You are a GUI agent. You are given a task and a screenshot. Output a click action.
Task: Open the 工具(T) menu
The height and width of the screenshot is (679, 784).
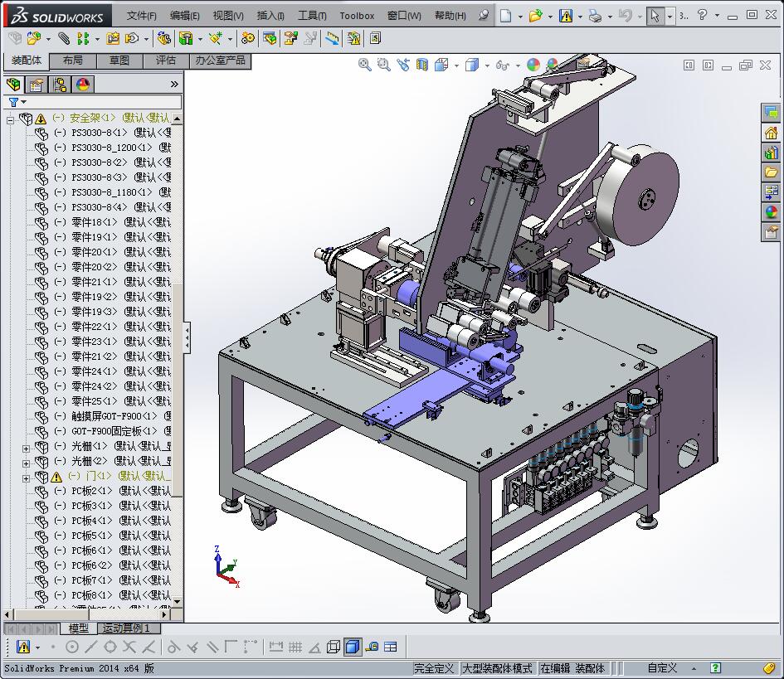point(312,16)
